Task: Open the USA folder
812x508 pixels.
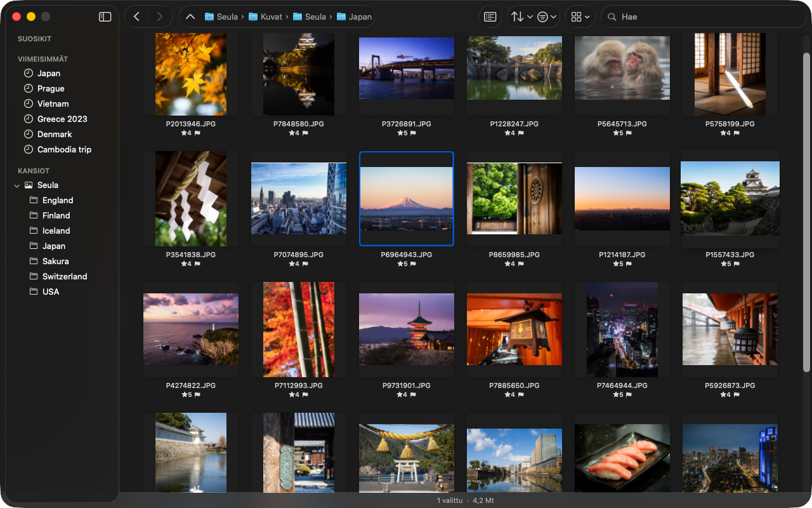Action: point(51,291)
